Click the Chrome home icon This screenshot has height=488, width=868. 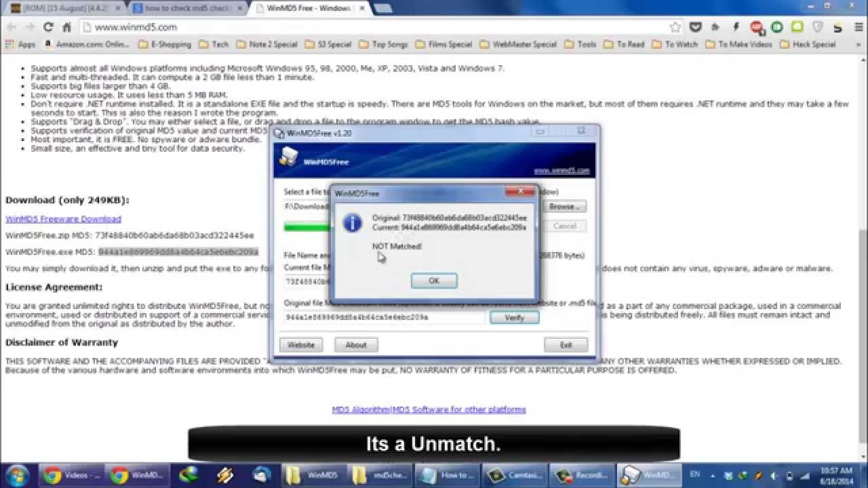66,27
